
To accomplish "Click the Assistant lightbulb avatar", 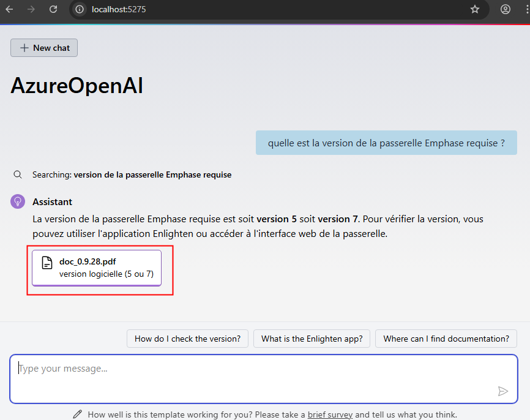I will [x=18, y=201].
